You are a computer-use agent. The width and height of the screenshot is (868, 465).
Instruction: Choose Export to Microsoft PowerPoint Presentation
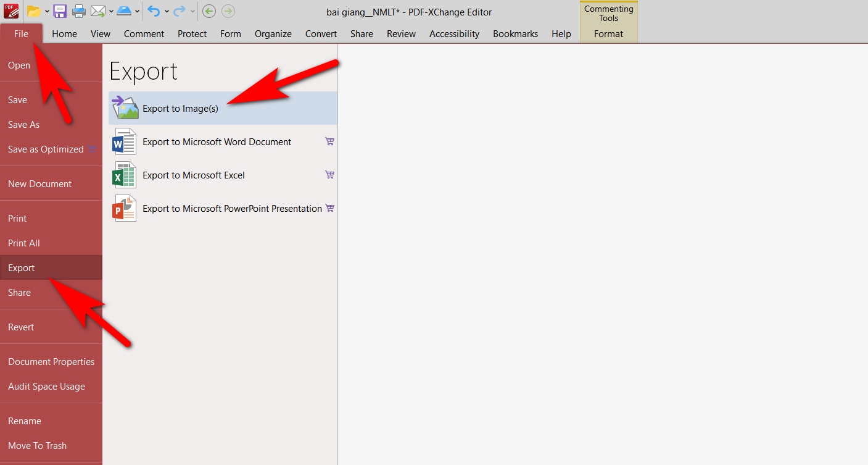223,208
